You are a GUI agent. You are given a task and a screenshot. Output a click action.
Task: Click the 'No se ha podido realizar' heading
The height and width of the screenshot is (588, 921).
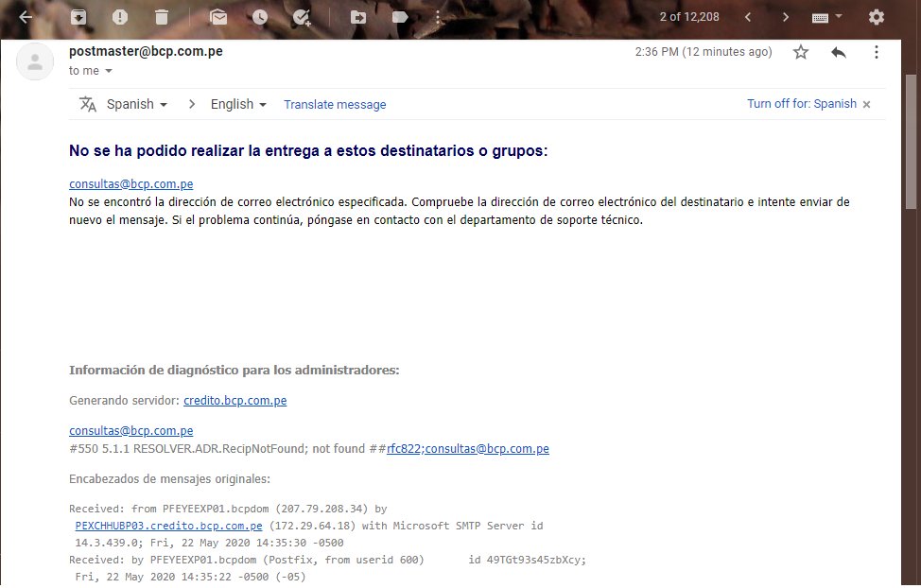[x=308, y=151]
